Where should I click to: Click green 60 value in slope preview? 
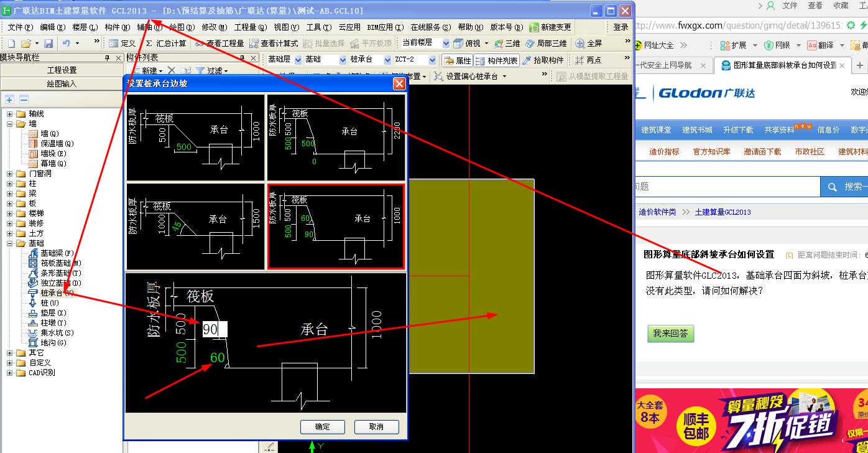pyautogui.click(x=218, y=358)
